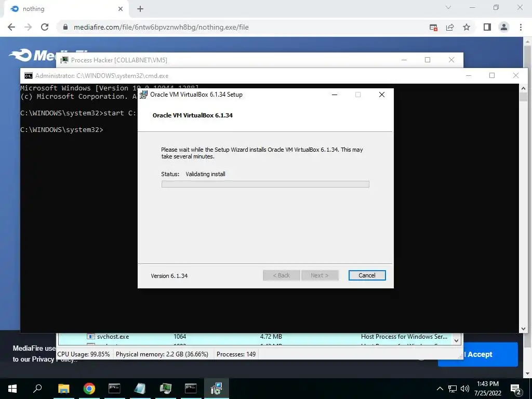Click the share page icon in Chrome

(x=450, y=28)
